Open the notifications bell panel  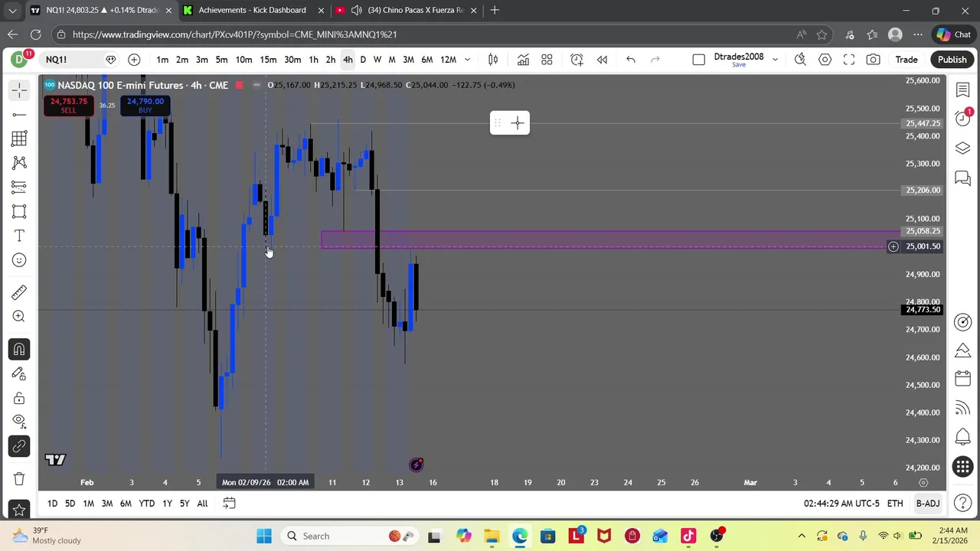(963, 437)
